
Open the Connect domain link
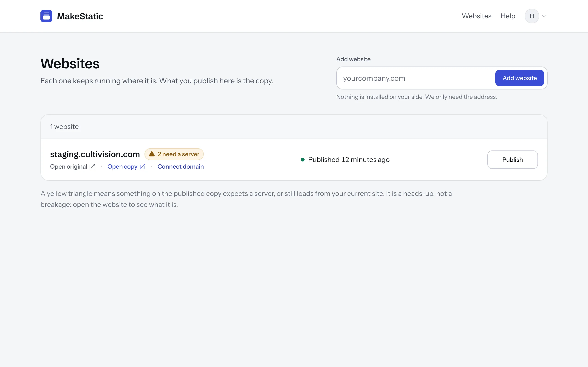(181, 167)
